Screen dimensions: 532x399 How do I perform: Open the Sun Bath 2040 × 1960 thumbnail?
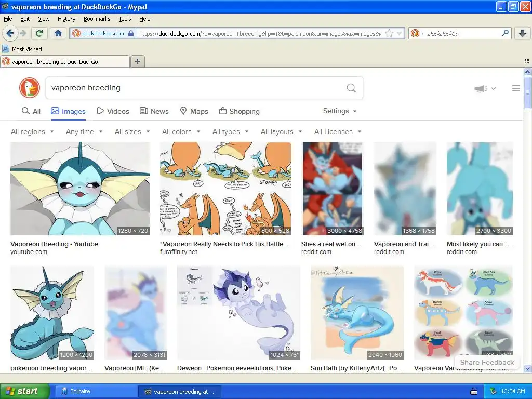[357, 313]
